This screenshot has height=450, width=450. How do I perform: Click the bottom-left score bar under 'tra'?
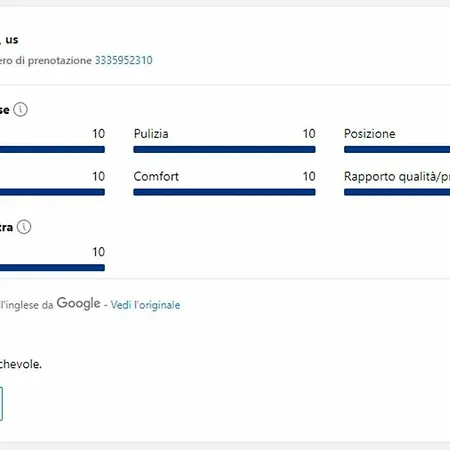[x=52, y=268]
